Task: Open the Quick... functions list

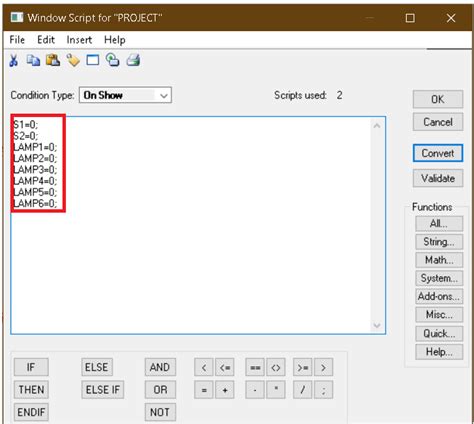Action: pyautogui.click(x=439, y=333)
